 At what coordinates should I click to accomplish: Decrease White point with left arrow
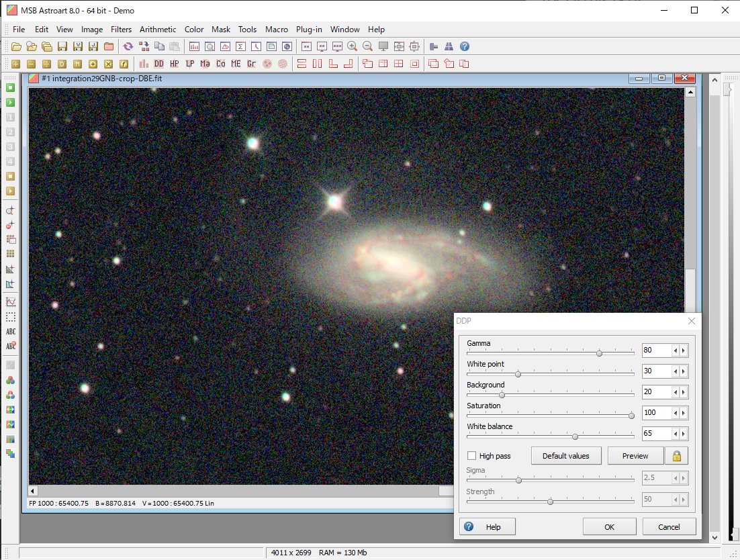(676, 371)
